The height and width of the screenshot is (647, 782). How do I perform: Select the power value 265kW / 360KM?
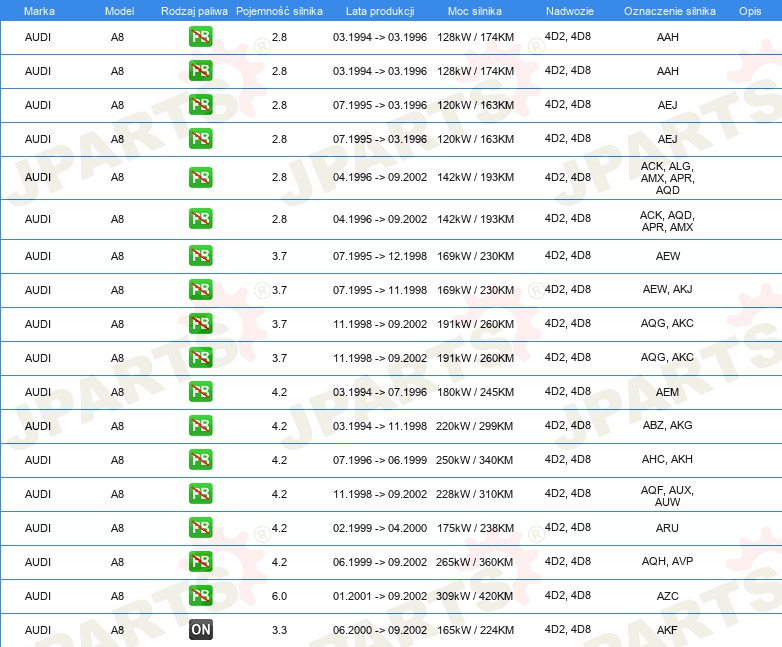(474, 562)
